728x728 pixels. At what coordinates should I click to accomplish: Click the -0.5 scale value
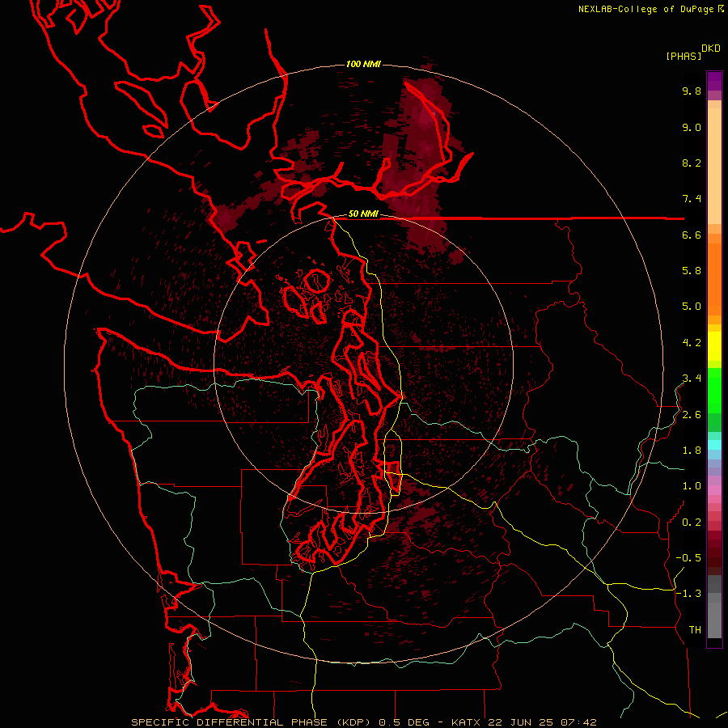(688, 558)
